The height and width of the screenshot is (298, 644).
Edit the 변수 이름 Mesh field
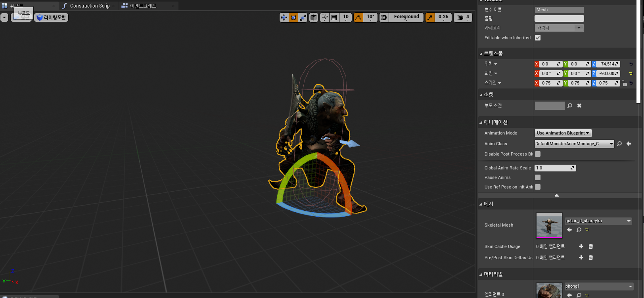tap(559, 10)
